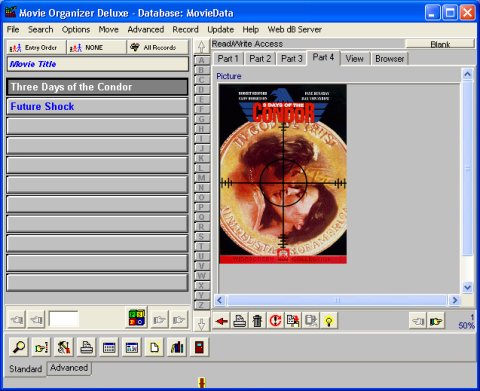Open the Search menu
The image size is (480, 391).
[40, 29]
